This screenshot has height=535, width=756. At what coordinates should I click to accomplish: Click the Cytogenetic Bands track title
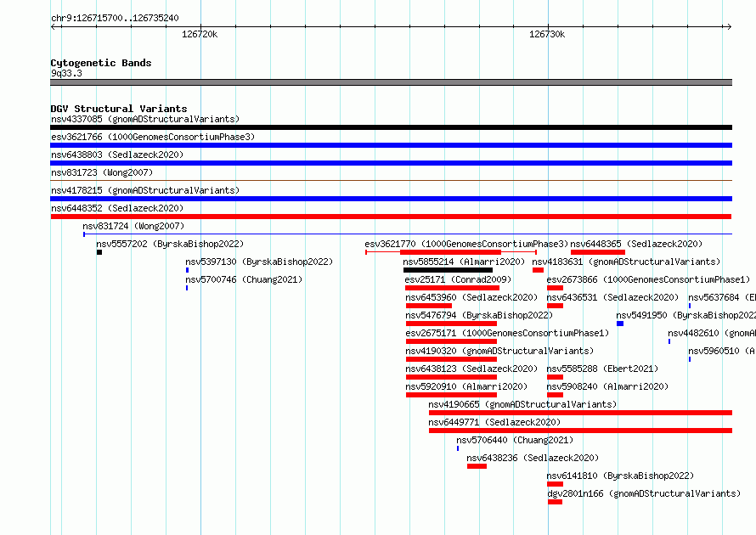(101, 63)
